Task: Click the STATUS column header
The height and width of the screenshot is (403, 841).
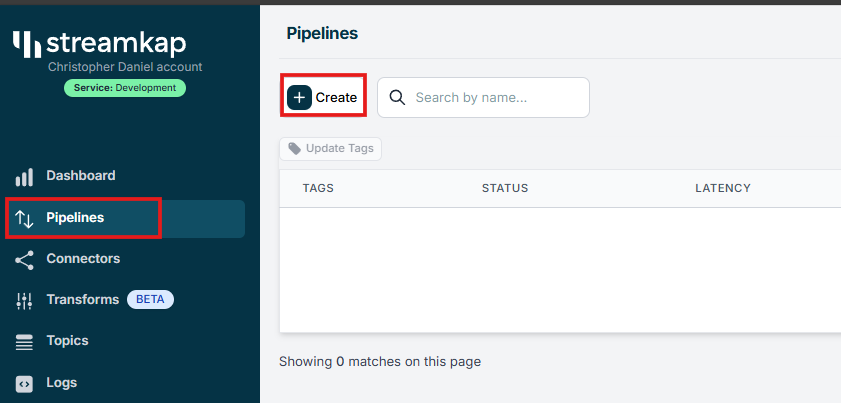Action: click(x=505, y=188)
